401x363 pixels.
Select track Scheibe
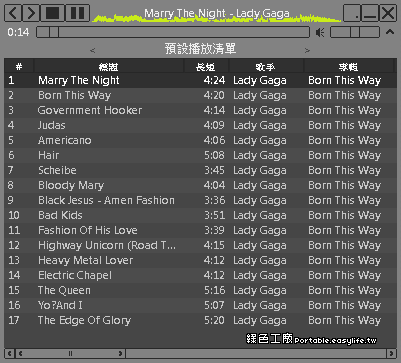coord(200,170)
